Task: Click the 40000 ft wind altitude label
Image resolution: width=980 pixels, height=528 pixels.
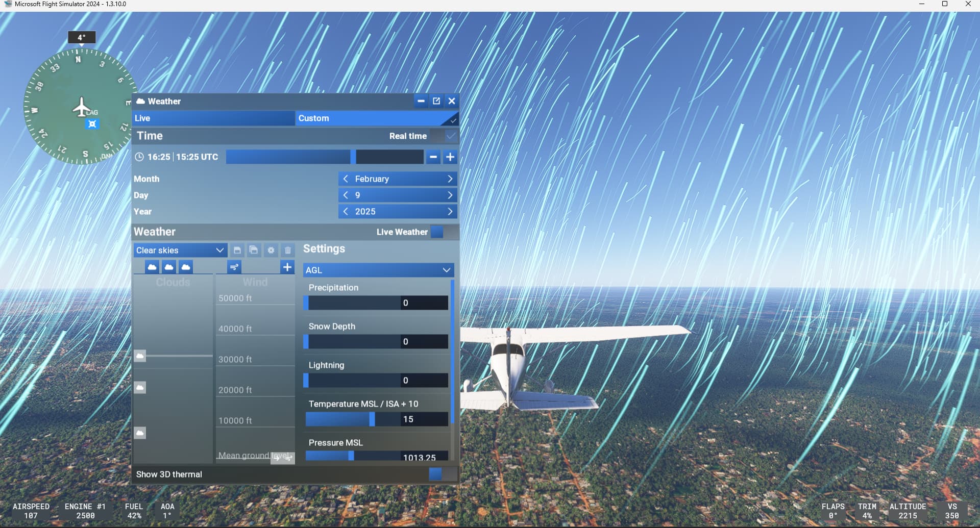Action: point(235,329)
